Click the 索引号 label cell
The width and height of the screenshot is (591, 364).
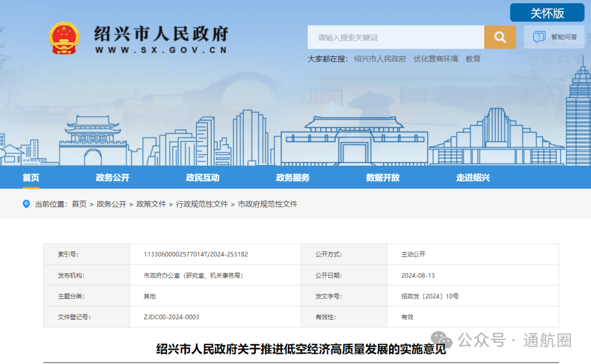point(86,255)
